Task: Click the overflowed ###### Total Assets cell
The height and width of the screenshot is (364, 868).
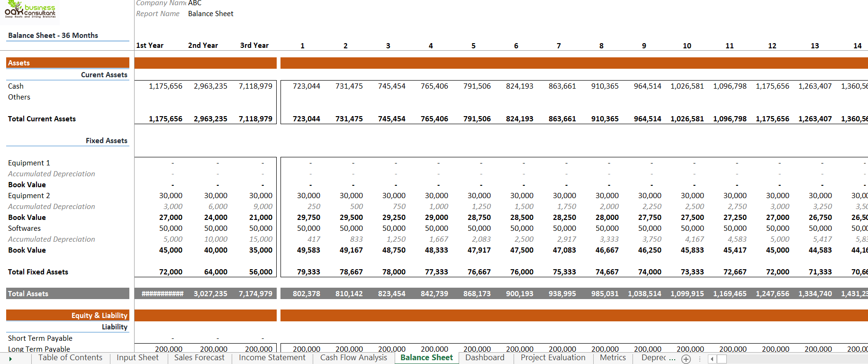Action: (x=163, y=294)
